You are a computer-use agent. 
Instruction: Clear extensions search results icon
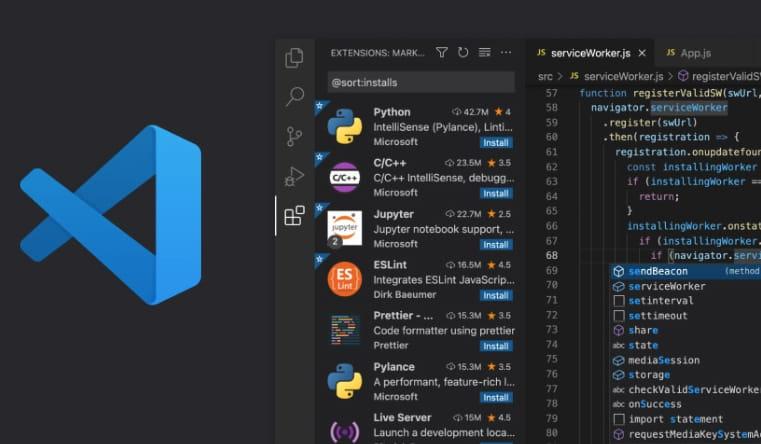point(484,52)
